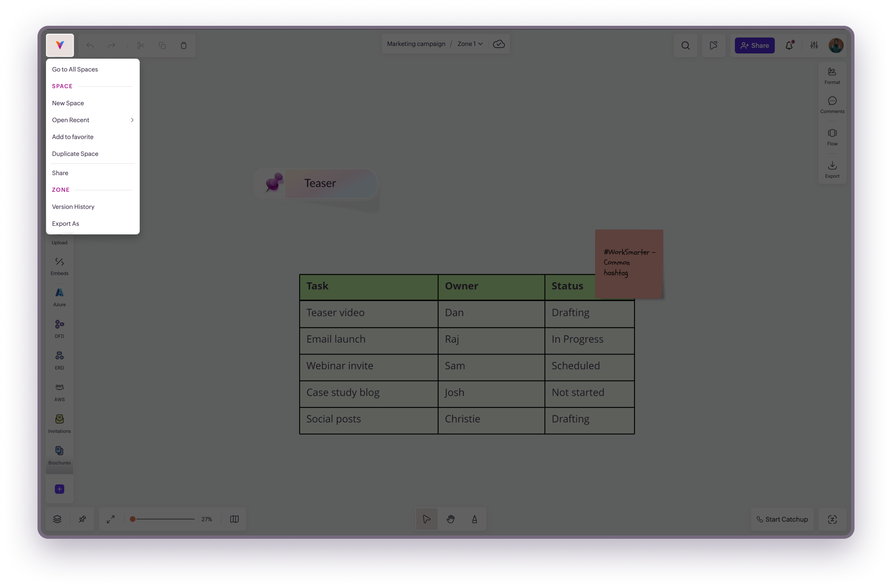Open the Flow panel
This screenshot has height=588, width=892.
(x=832, y=137)
